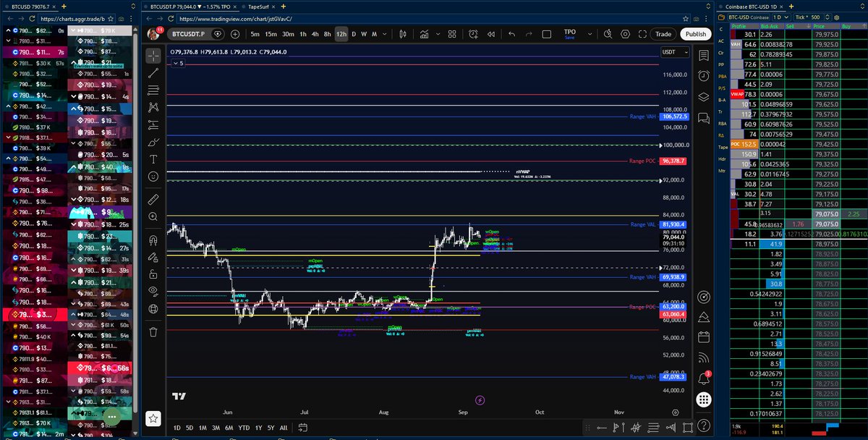Select the trend line drawing tool
Image resolution: width=868 pixels, height=440 pixels.
(153, 72)
